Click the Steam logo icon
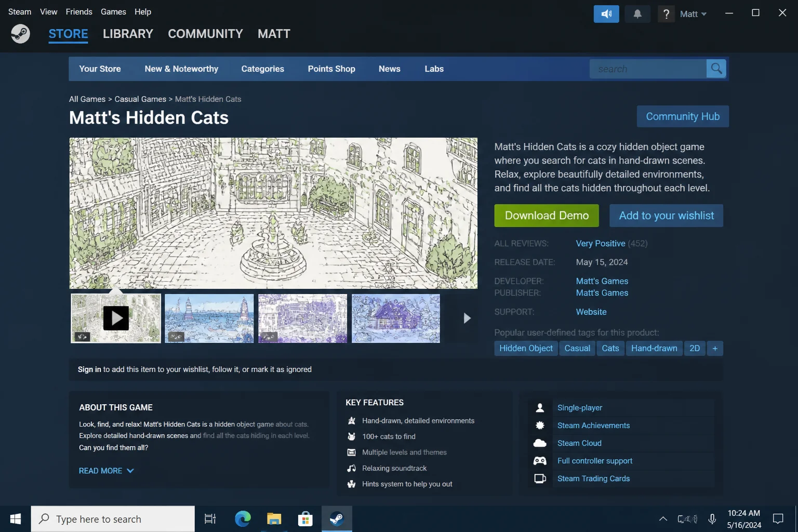Screen dimensions: 798x532 pos(20,34)
